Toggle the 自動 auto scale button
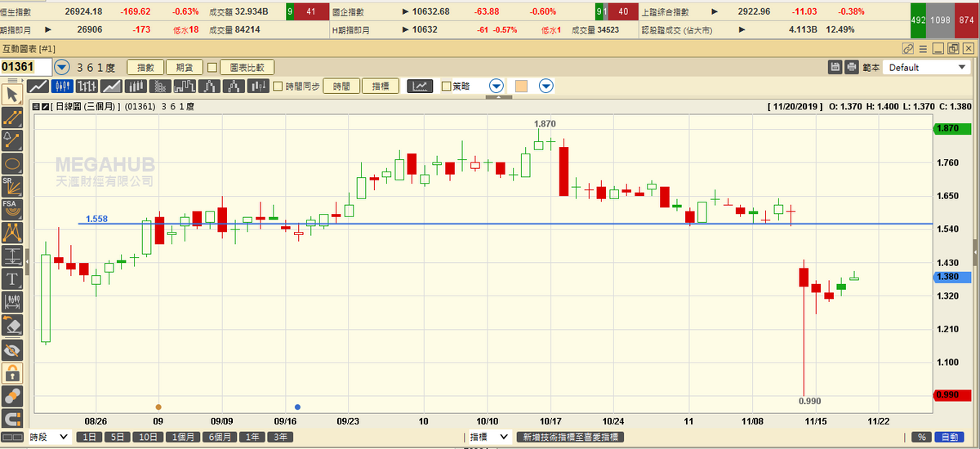Viewport: 980px width, 449px height. [x=947, y=437]
